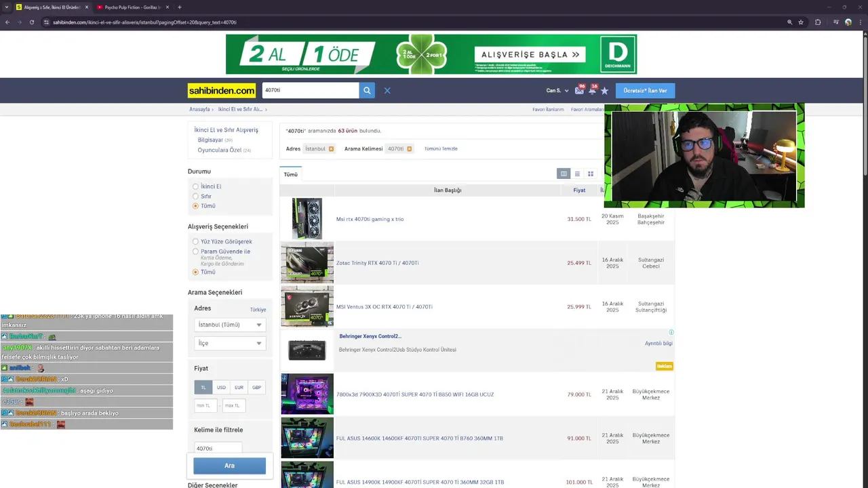Select Yüz Yüze Görüşerek option
This screenshot has height=488, width=868.
pos(195,241)
